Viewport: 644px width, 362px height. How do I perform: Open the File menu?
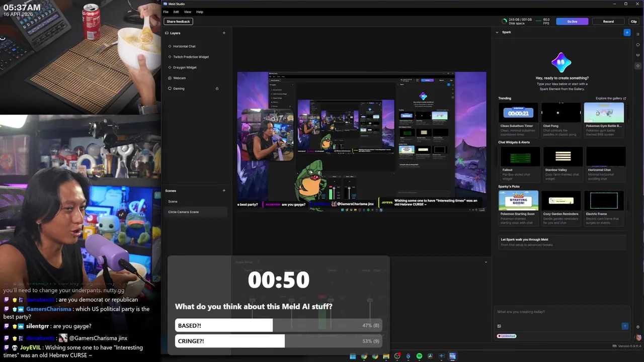tap(166, 12)
